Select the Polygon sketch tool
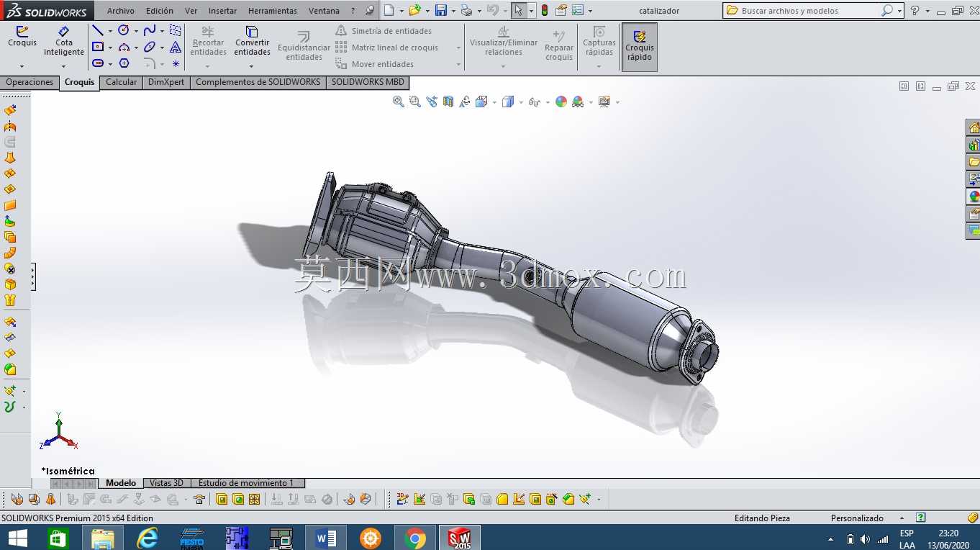Screen dimensions: 980x550 point(124,63)
